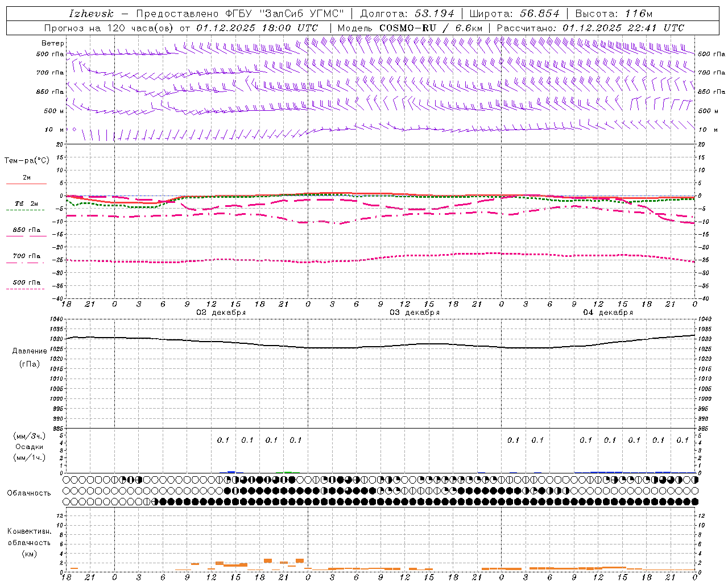Click the text "Предоставлено ФГБУ "ЗапСиб УГМС""
This screenshot has height=582, width=728.
240,14
